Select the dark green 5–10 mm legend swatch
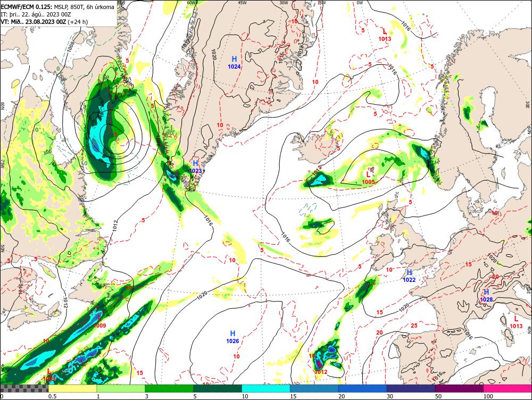 [x=218, y=388]
